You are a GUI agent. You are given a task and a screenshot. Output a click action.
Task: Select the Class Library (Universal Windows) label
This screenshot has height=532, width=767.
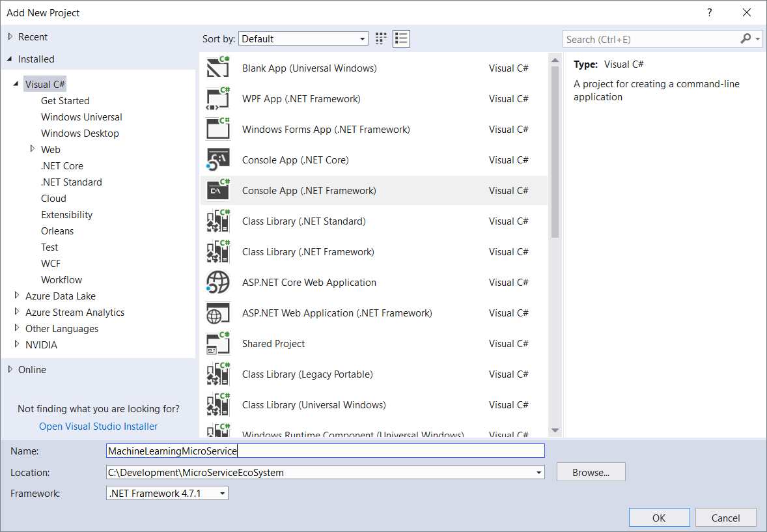click(x=314, y=405)
